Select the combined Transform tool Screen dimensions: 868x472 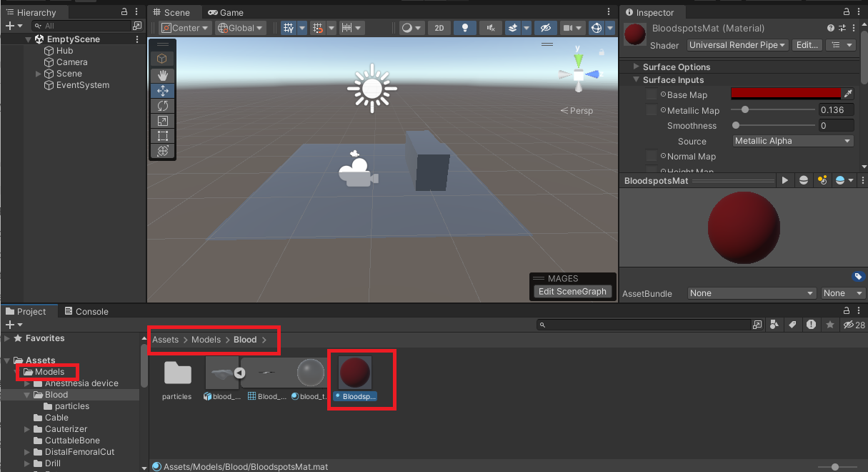click(x=162, y=151)
